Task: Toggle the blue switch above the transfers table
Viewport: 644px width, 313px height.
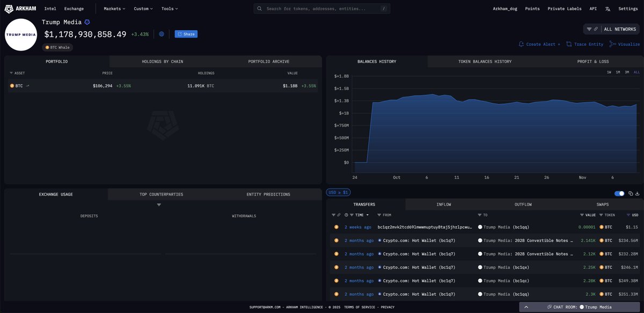Action: [619, 193]
